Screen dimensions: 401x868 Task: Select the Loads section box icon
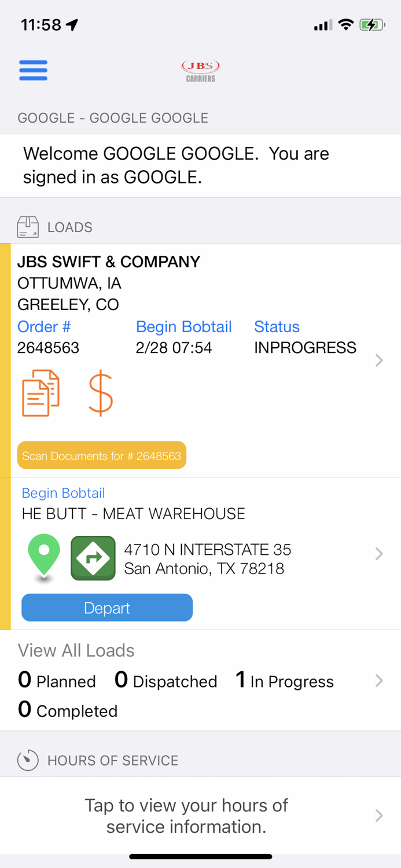[27, 227]
